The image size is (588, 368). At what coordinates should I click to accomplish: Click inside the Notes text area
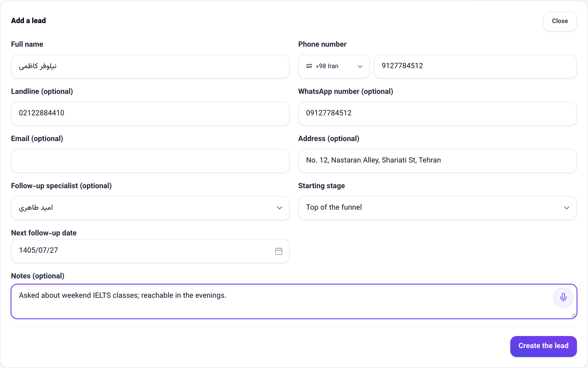(294, 301)
